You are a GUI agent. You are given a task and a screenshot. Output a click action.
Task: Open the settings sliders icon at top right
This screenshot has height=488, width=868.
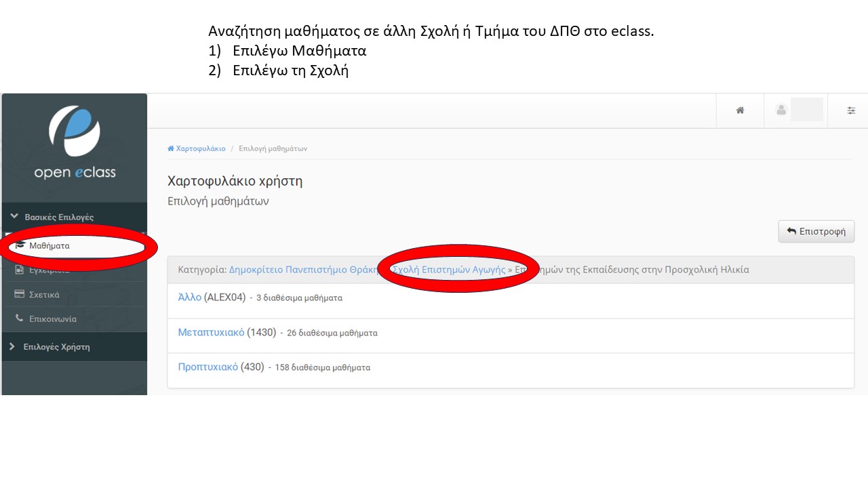(x=851, y=110)
